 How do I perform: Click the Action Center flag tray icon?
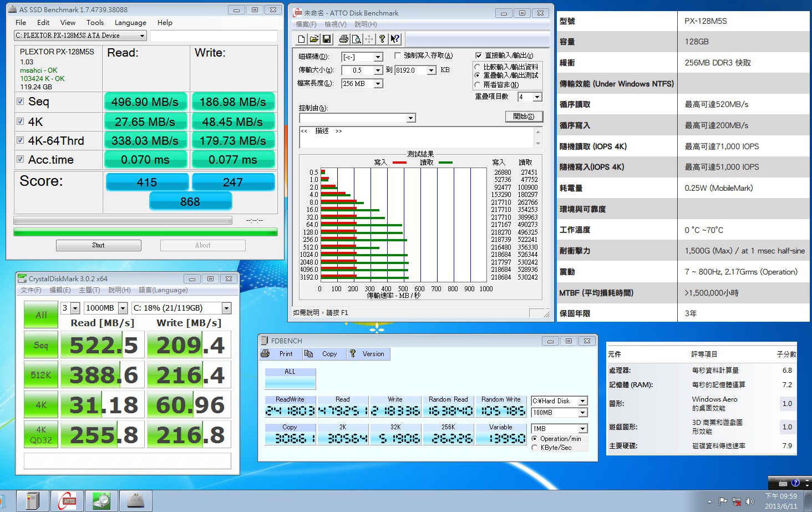click(723, 501)
